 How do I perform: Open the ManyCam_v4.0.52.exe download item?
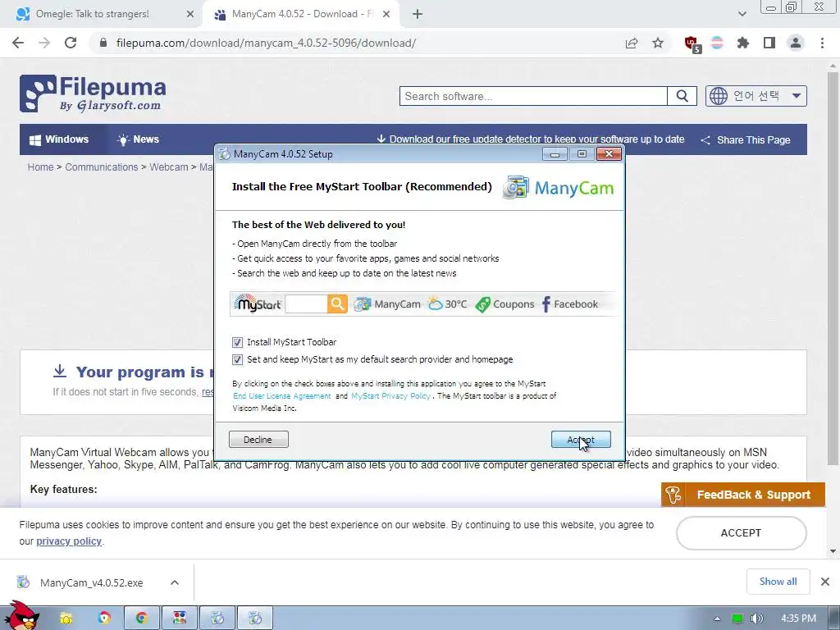click(91, 582)
